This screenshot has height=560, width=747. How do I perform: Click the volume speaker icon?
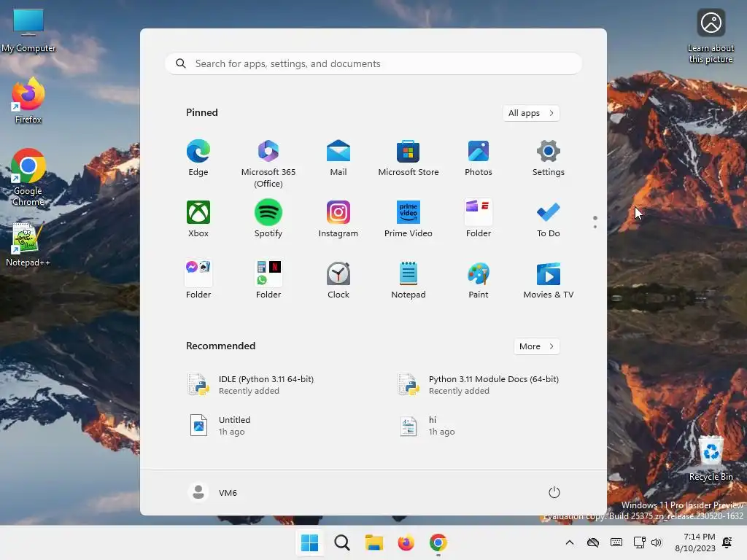pos(657,542)
